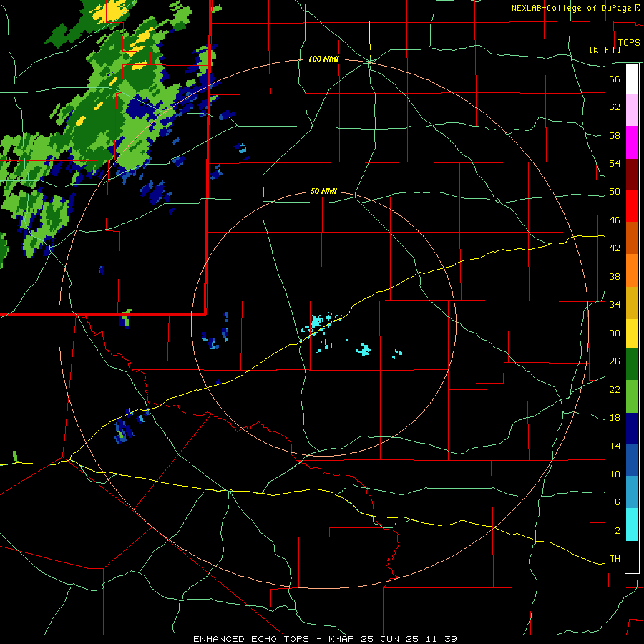Click the "58" legend label

coord(615,135)
